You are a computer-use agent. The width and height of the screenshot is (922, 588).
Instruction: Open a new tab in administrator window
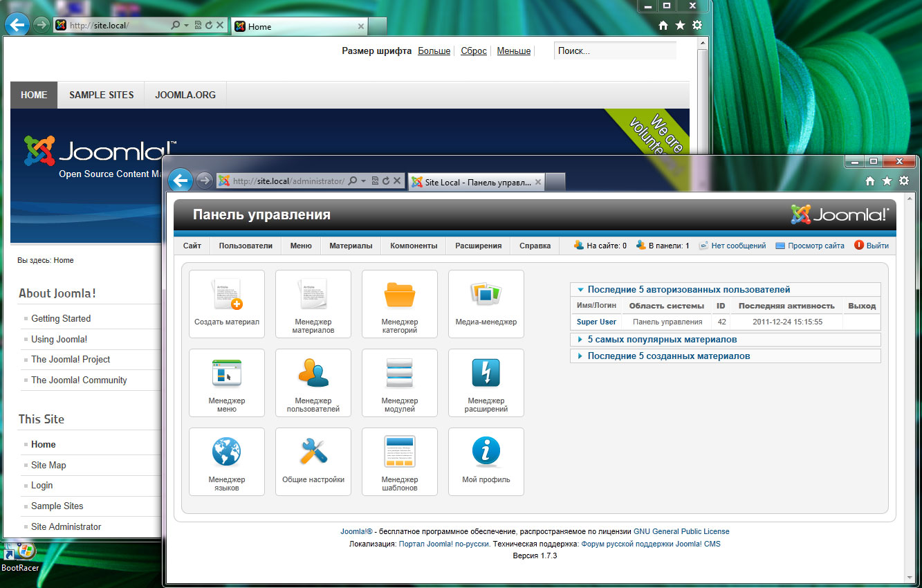pyautogui.click(x=556, y=182)
